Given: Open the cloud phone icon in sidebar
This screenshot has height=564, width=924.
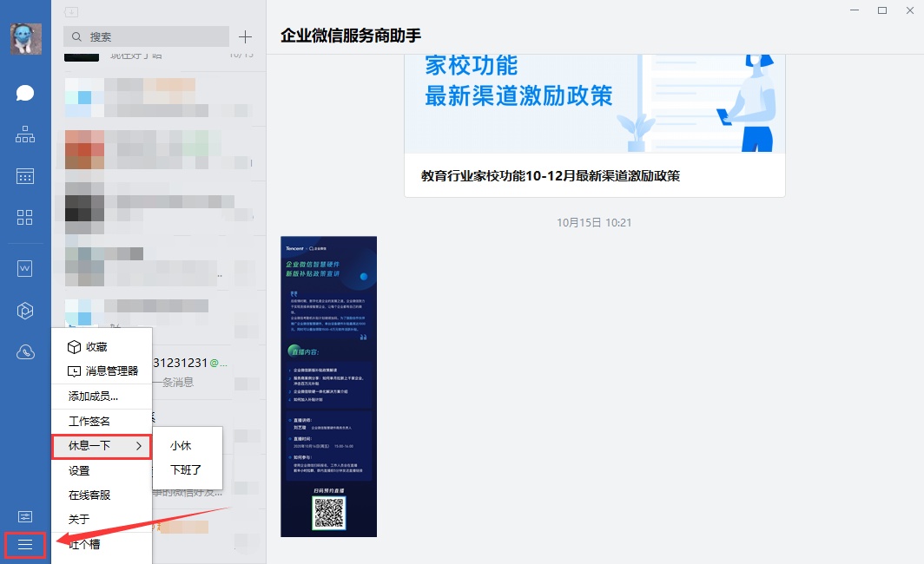Looking at the screenshot, I should tap(25, 351).
